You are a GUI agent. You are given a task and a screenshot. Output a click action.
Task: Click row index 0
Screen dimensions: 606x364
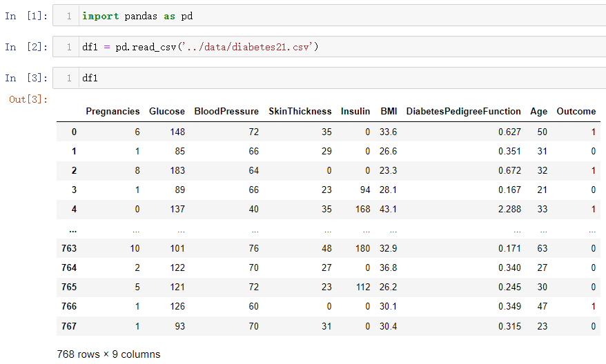(74, 132)
